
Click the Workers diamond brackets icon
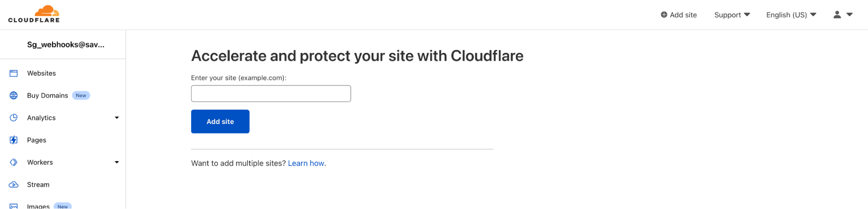(x=14, y=162)
